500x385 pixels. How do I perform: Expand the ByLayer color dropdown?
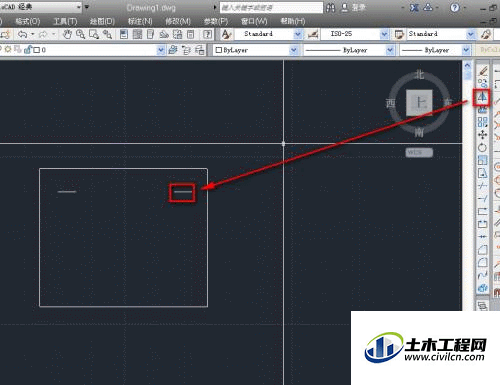click(x=293, y=50)
